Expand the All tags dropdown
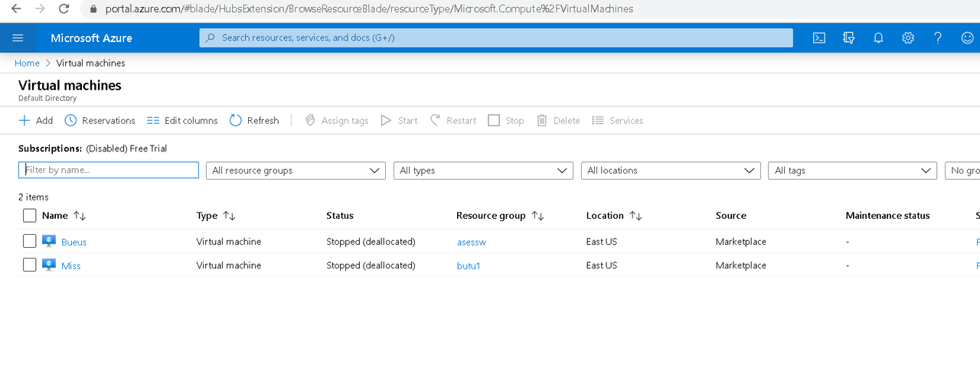The width and height of the screenshot is (980, 371). (852, 171)
